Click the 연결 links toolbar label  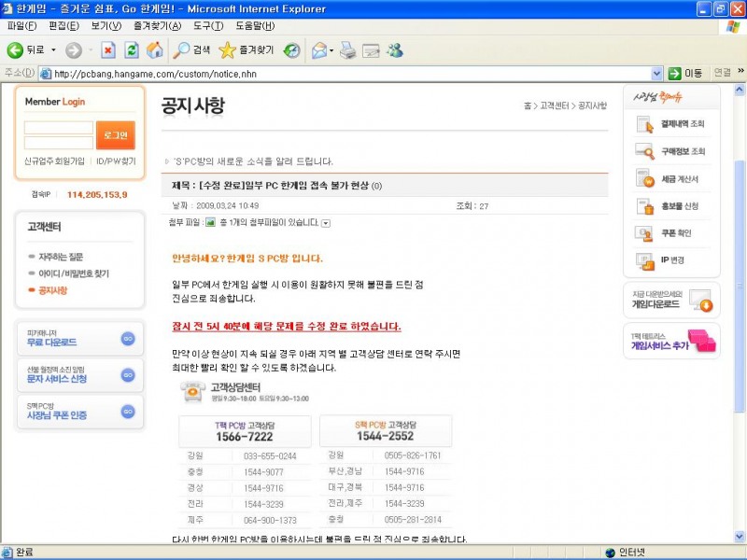click(722, 73)
